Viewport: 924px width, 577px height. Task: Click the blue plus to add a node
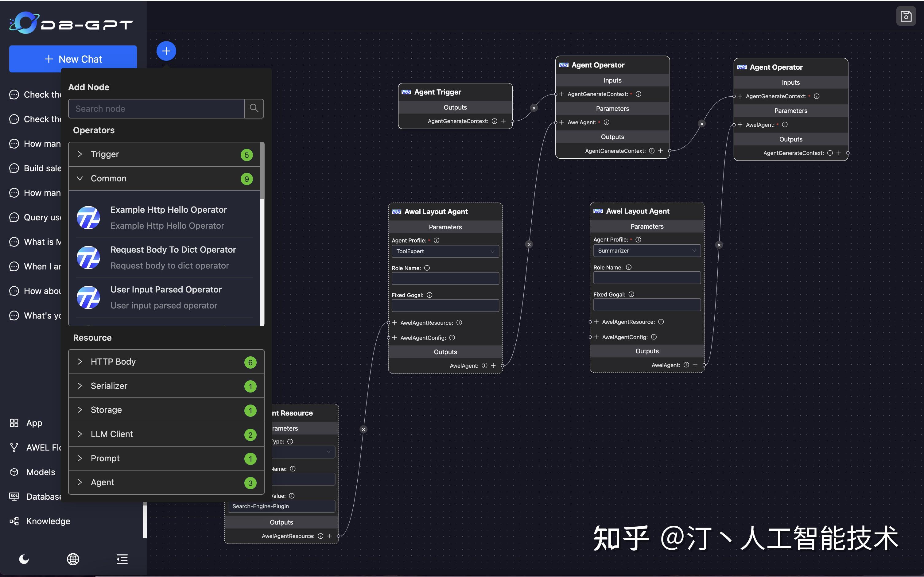point(166,50)
